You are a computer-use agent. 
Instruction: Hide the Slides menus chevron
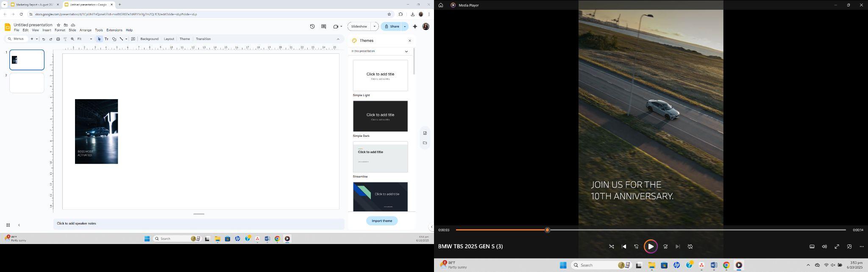(x=338, y=39)
